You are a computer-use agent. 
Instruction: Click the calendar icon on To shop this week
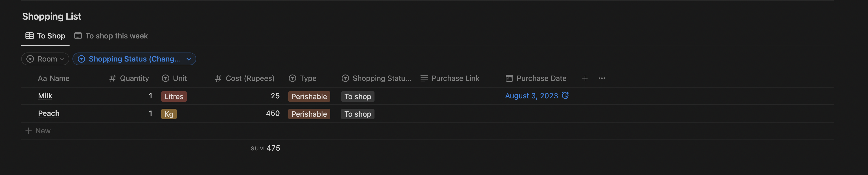[78, 36]
